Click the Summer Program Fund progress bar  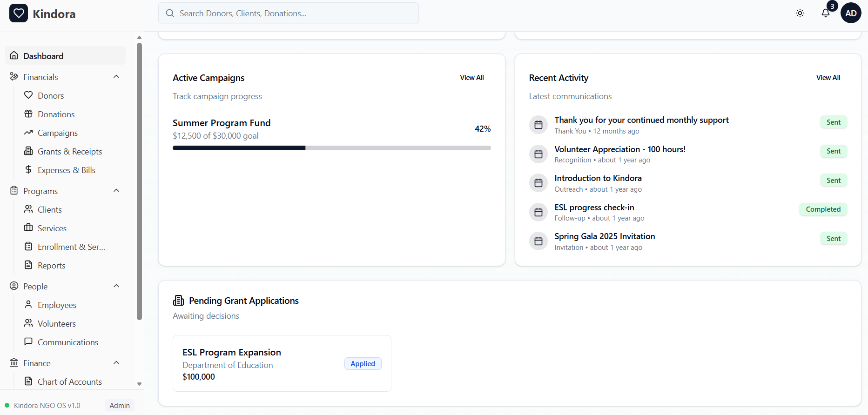tap(332, 148)
